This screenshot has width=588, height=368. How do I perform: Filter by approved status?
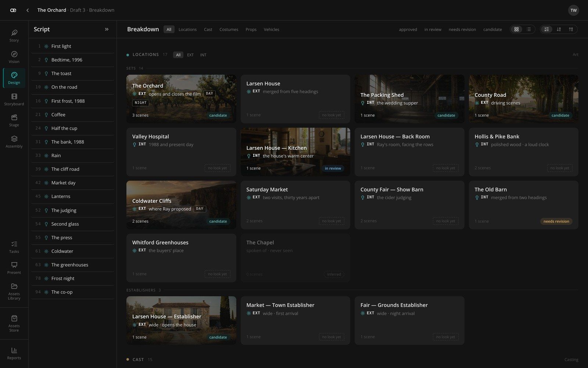point(408,29)
